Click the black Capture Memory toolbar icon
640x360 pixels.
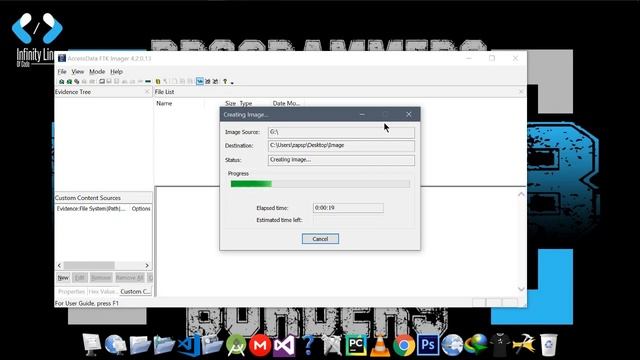(x=148, y=82)
